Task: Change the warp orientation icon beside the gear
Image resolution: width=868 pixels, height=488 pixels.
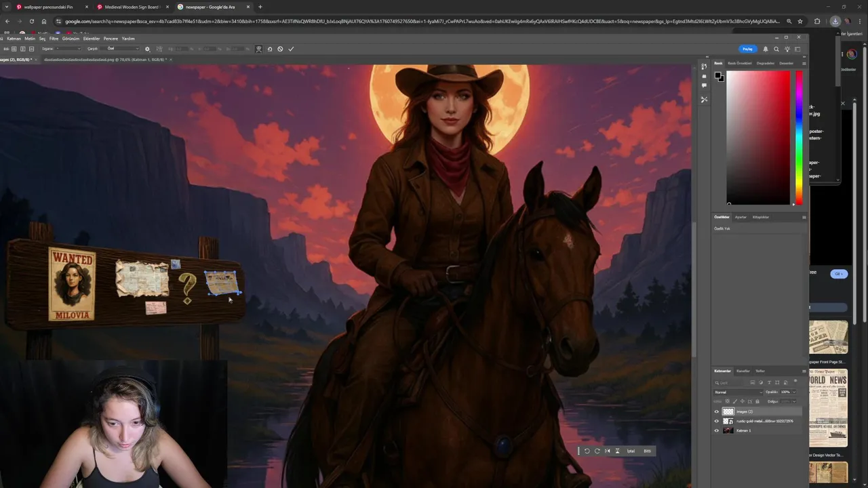Action: (x=159, y=49)
